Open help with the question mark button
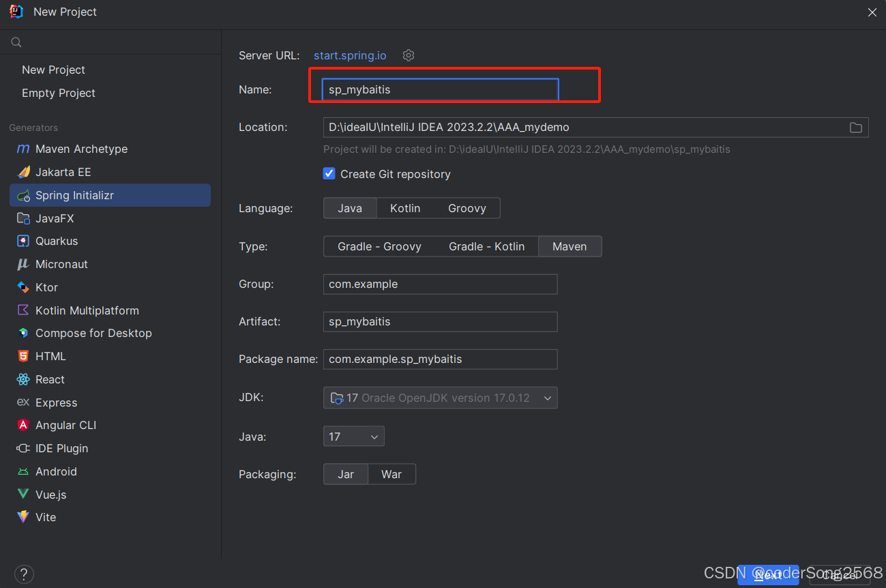Screen dimensions: 886x588 24,574
